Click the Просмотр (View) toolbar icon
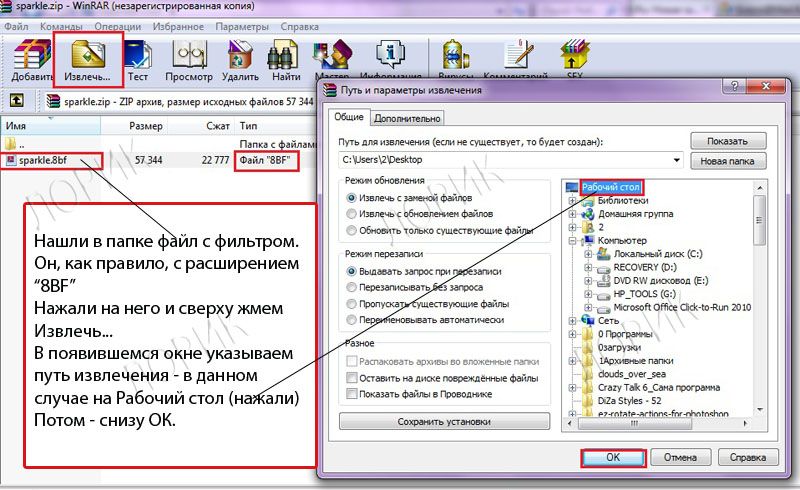The image size is (800, 490). tap(189, 54)
